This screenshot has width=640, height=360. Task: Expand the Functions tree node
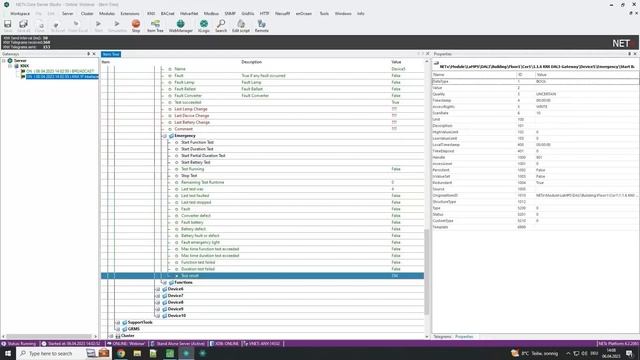point(165,282)
